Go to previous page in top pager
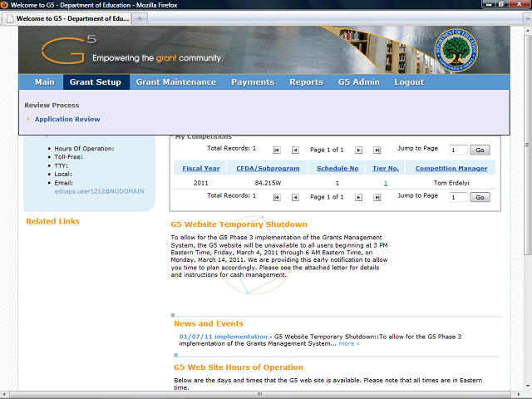 (x=295, y=150)
